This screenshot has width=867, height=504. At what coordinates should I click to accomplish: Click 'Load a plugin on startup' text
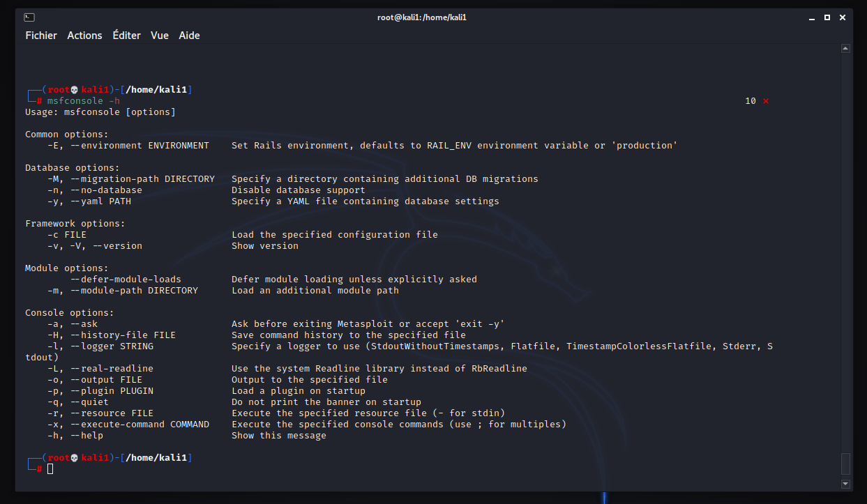[299, 391]
